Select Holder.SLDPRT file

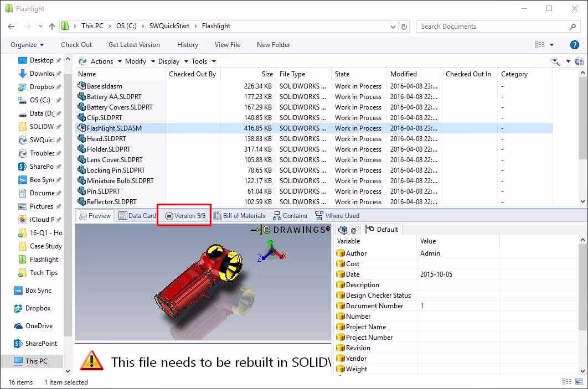point(109,149)
